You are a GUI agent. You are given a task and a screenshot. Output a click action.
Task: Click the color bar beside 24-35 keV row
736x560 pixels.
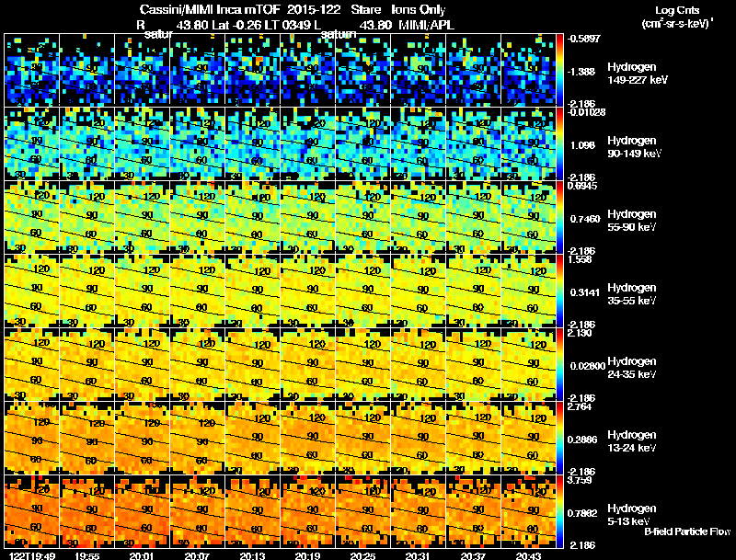coord(559,364)
